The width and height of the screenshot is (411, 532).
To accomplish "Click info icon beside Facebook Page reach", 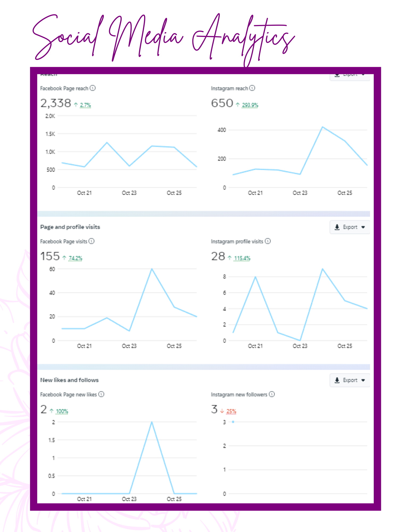I will click(93, 88).
